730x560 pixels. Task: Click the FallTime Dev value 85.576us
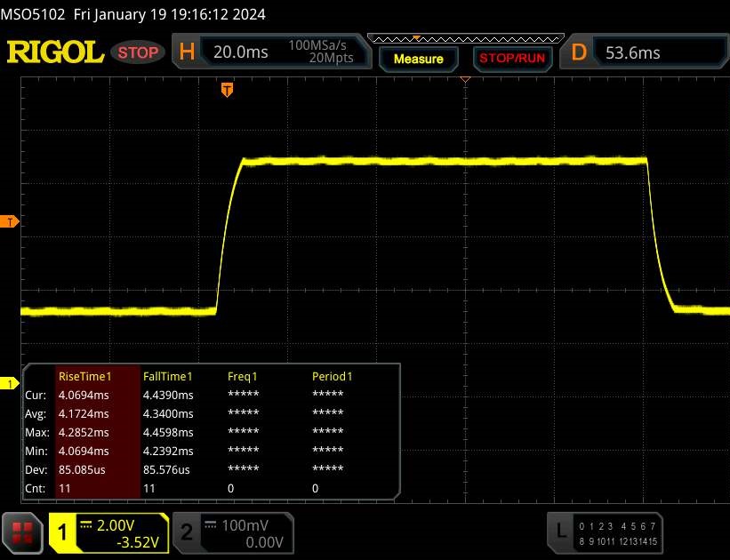pos(166,469)
